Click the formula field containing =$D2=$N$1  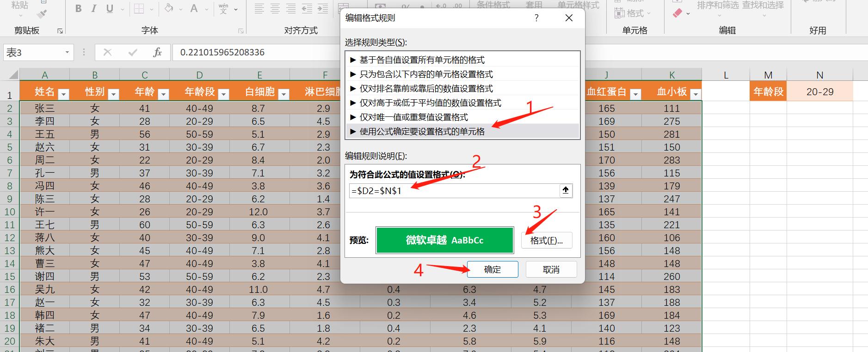454,190
